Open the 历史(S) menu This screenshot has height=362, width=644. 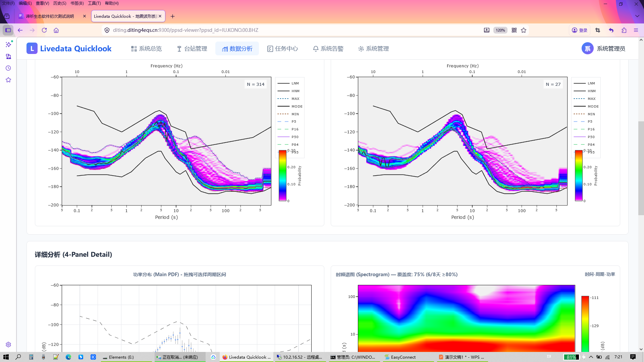point(59,3)
